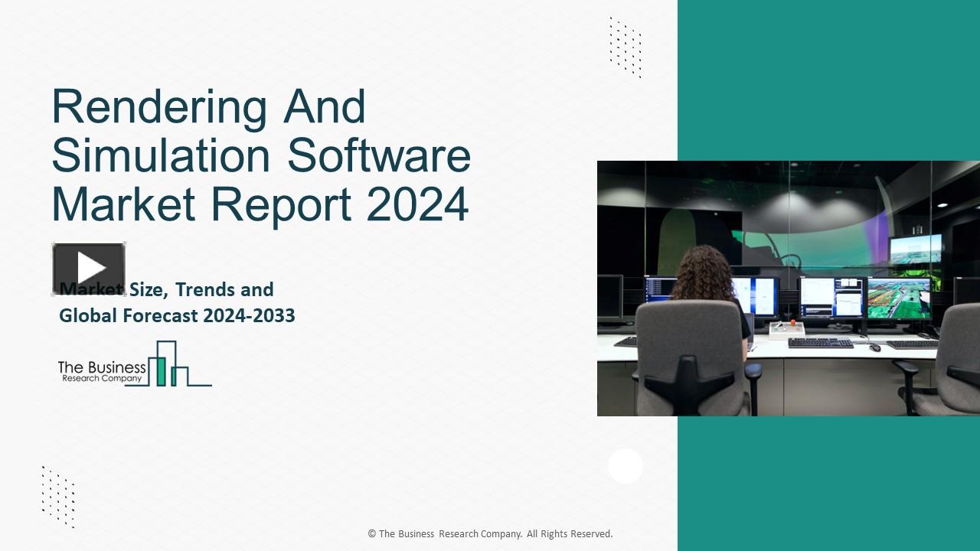Select the 'Research Company' logo text
980x551 pixels.
(102, 378)
